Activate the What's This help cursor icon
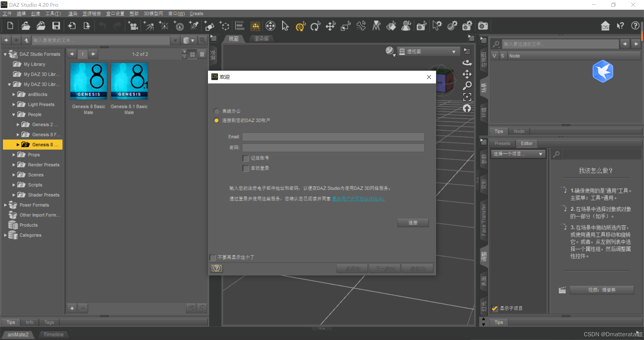This screenshot has height=340, width=644. (x=621, y=26)
